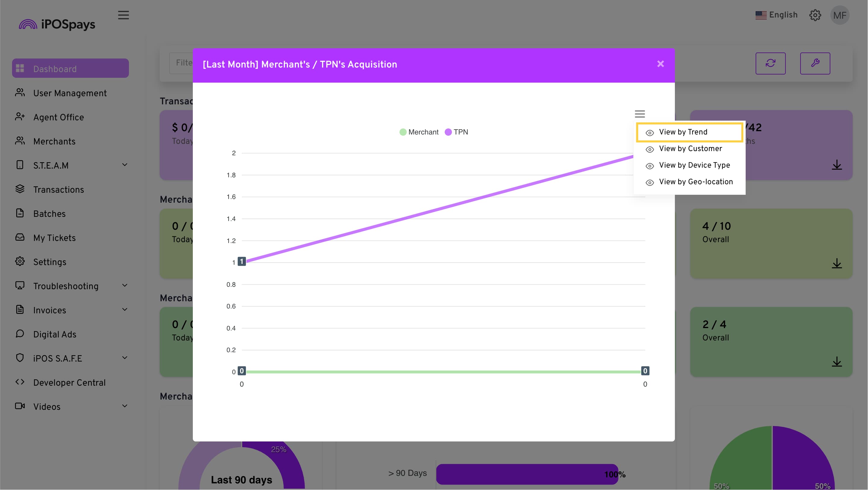Click the Merchants people icon

tap(20, 141)
